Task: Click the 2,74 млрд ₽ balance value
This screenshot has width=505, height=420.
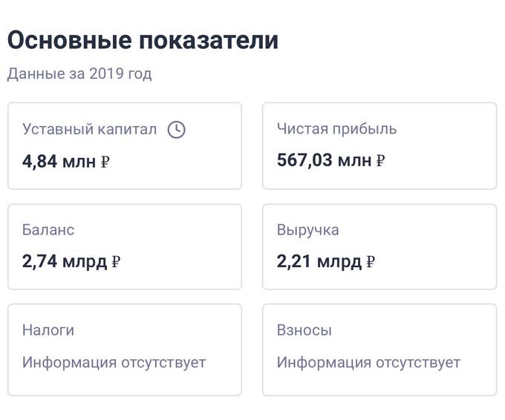Action: coord(71,261)
